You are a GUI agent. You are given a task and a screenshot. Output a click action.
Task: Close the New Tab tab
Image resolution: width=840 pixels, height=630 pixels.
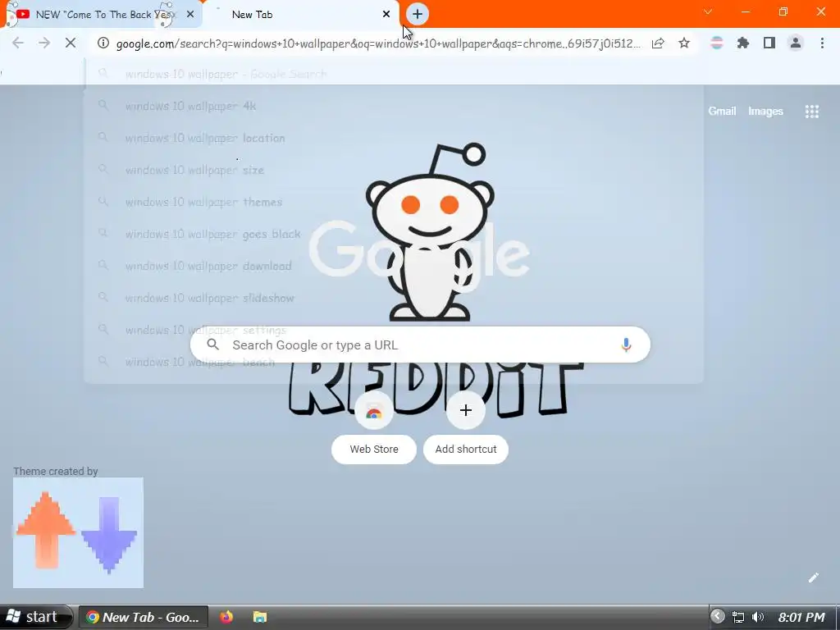[386, 15]
